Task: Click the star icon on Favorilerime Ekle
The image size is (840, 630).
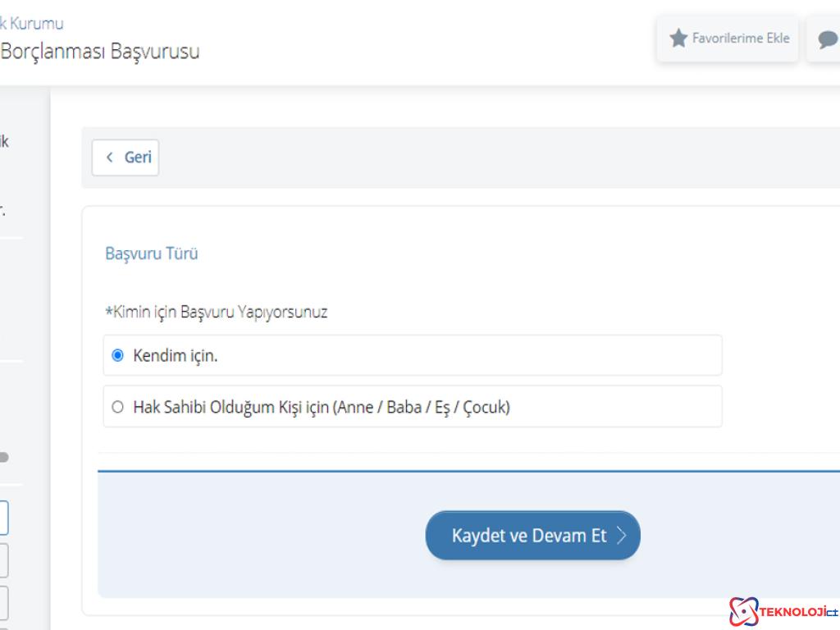Action: [x=679, y=38]
